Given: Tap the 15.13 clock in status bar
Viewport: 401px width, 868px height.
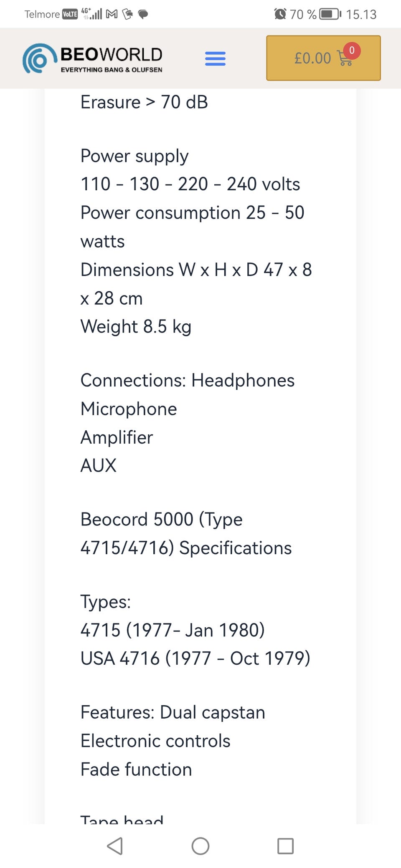Looking at the screenshot, I should (361, 15).
